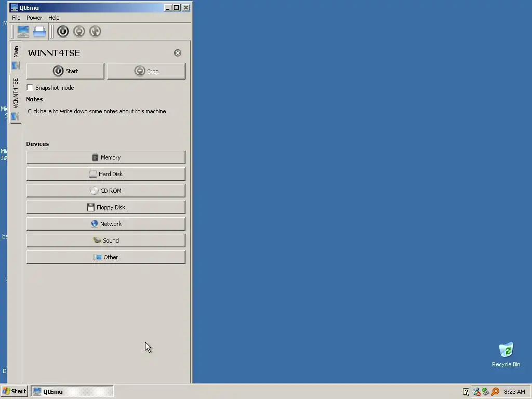The width and height of the screenshot is (532, 399).
Task: Click the power on toolbar icon
Action: (63, 32)
